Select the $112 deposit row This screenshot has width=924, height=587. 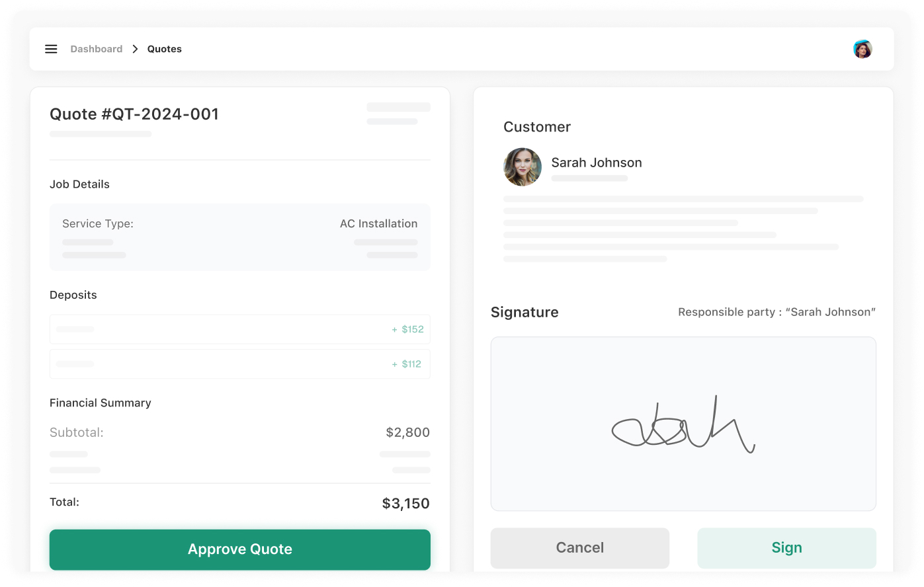click(x=239, y=364)
